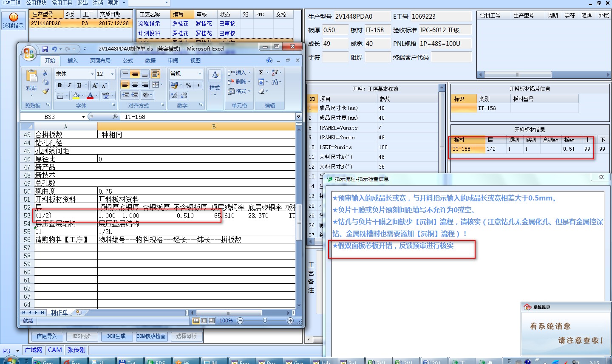
Task: Select the 制作单 worksheet tab
Action: point(59,313)
